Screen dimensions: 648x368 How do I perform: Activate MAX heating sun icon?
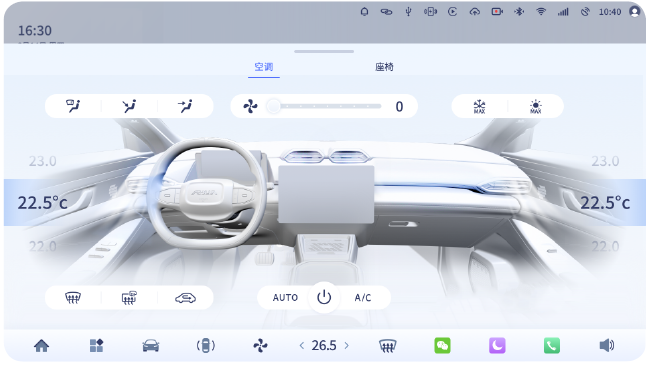tap(536, 106)
